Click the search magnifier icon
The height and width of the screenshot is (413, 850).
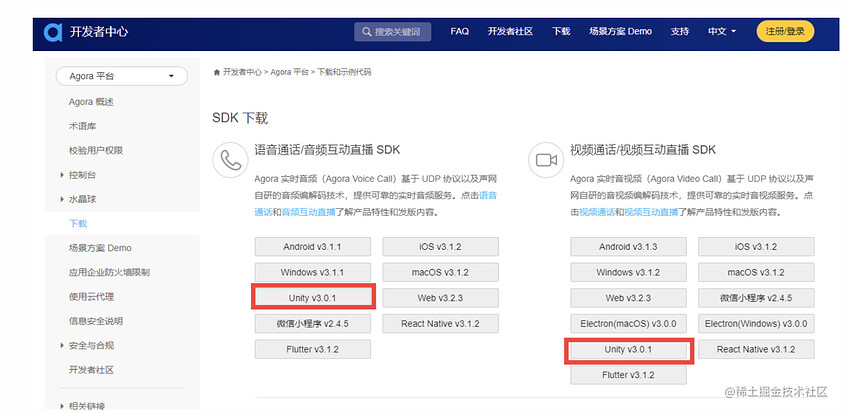tap(367, 32)
